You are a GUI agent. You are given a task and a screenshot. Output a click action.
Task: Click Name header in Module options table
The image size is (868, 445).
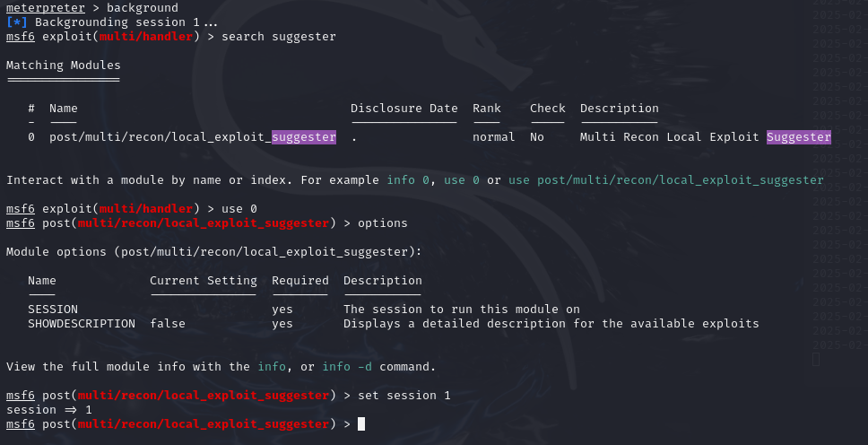tap(42, 281)
